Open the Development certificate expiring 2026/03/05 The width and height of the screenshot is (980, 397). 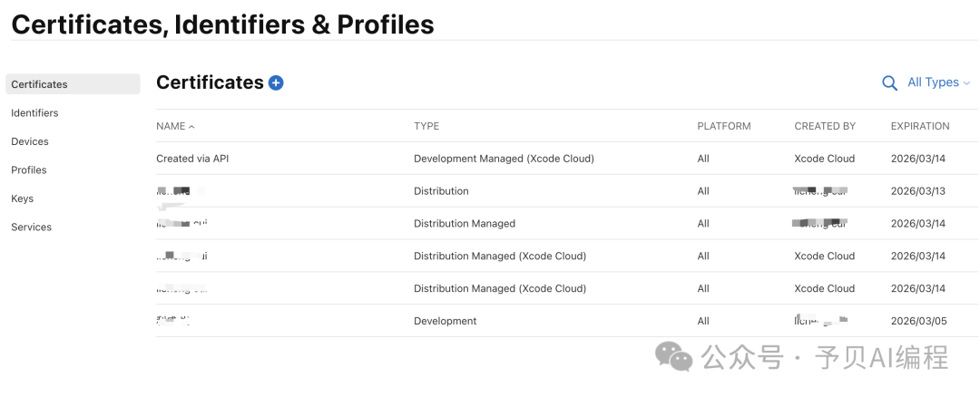(446, 321)
